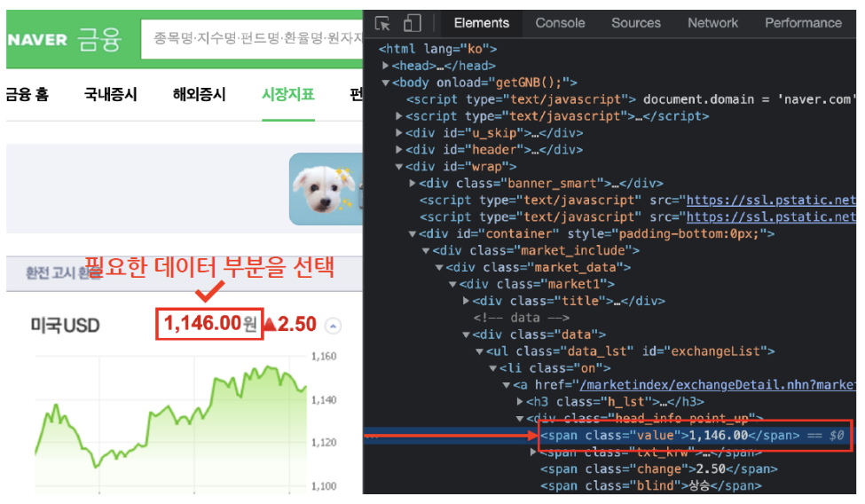Click the inspect element picker icon
865x504 pixels.
point(382,23)
